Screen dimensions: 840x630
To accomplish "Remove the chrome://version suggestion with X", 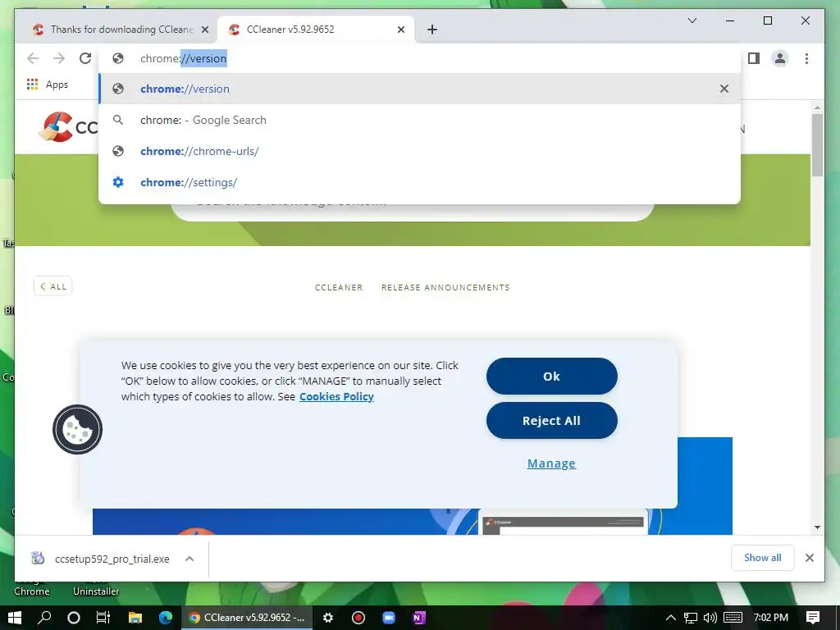I will tap(724, 89).
